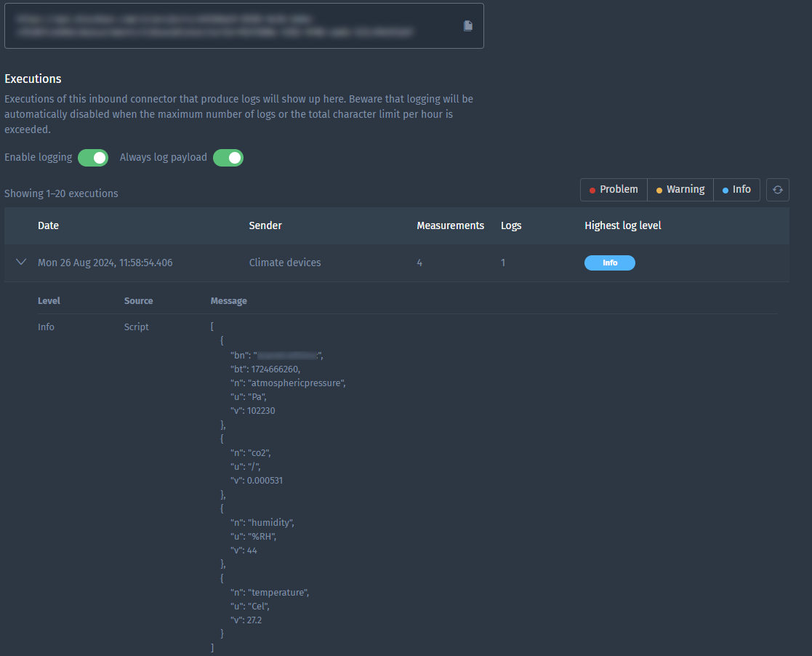Click the blue Info badge in the row
The width and height of the screenshot is (812, 656).
point(609,263)
